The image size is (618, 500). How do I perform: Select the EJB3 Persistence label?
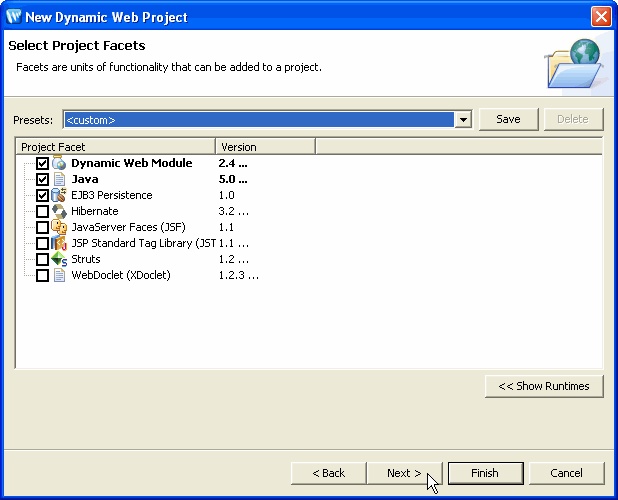[112, 195]
